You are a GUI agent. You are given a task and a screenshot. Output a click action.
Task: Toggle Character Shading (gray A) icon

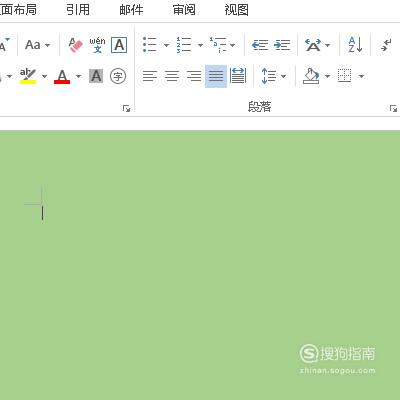point(96,76)
